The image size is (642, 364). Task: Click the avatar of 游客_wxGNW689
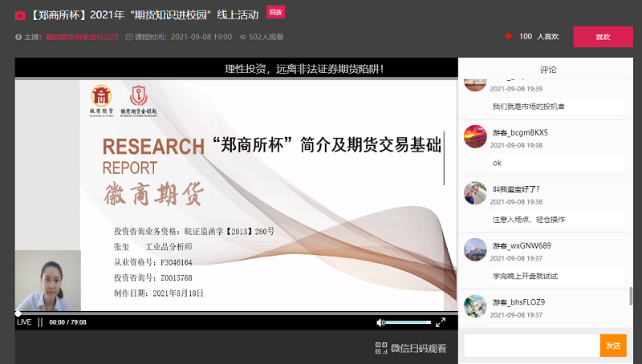[x=475, y=249]
